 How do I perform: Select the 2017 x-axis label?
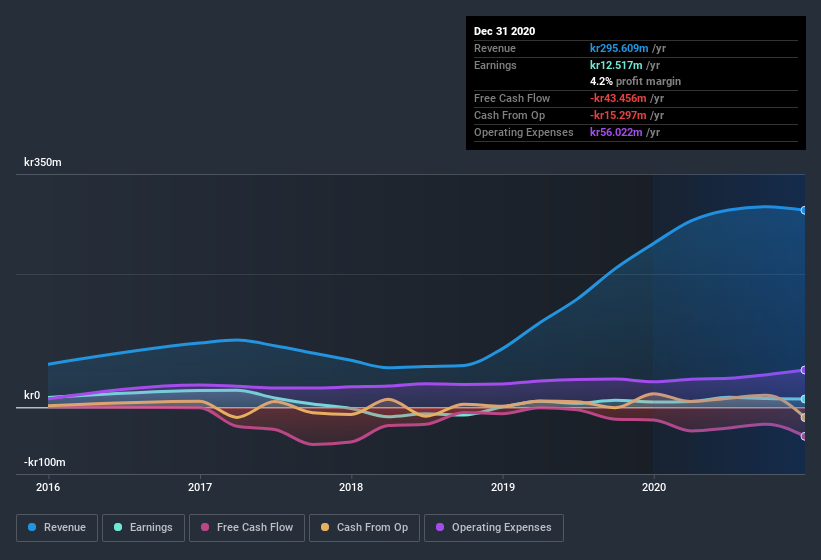(200, 487)
